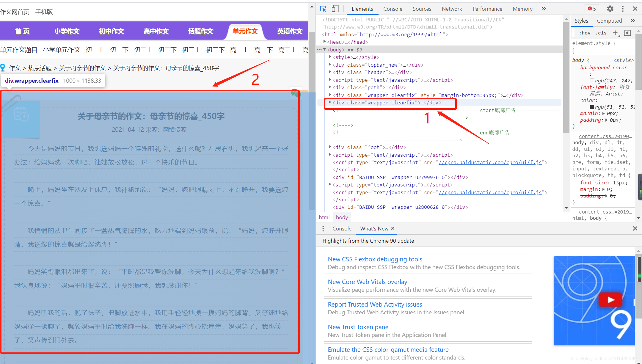Expand the highlighted wrapper clearfix div

pos(330,102)
